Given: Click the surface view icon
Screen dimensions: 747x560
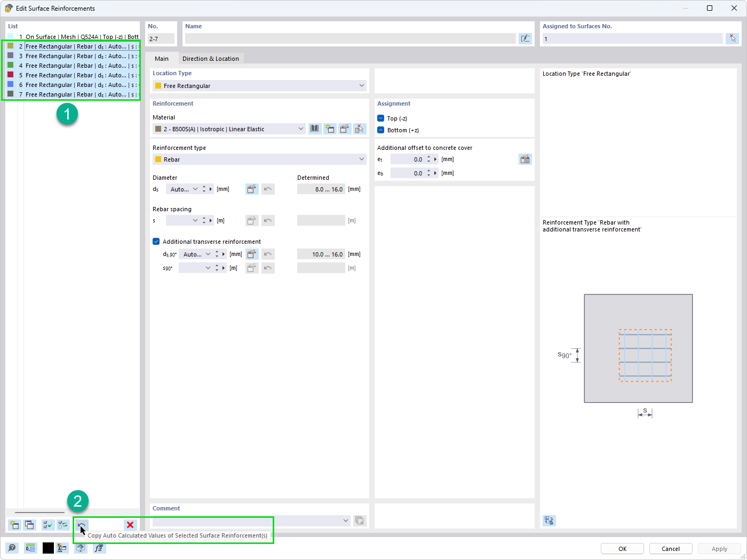Looking at the screenshot, I should [81, 548].
